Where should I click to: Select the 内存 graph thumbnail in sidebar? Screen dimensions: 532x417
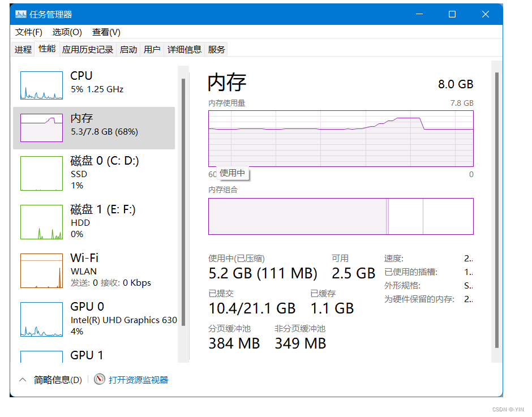point(41,127)
